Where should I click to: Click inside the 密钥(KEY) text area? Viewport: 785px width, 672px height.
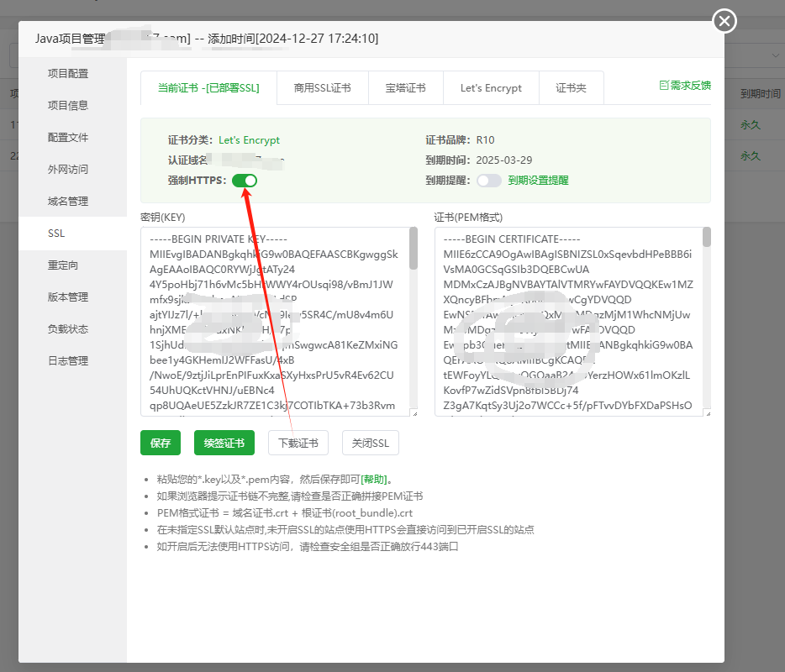click(x=276, y=321)
